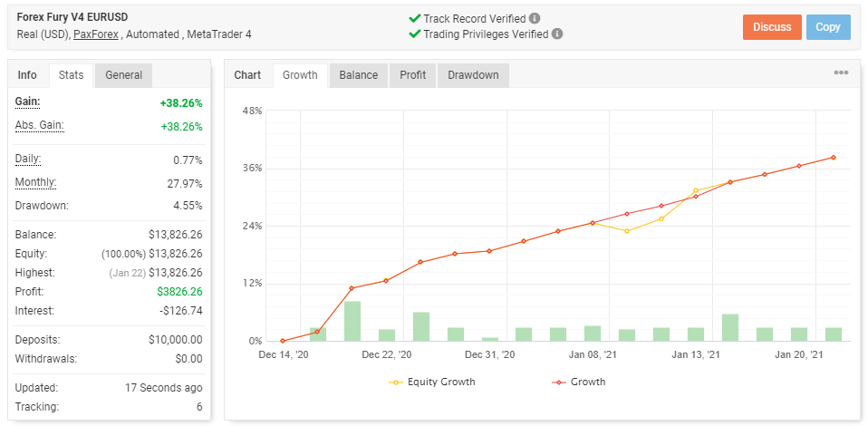868x426 pixels.
Task: Switch to the Info tab
Action: point(27,75)
